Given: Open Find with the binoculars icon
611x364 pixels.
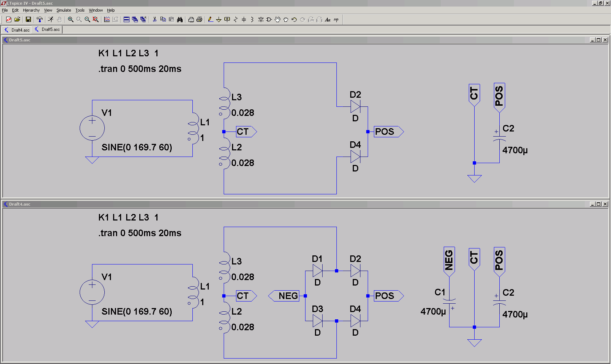Looking at the screenshot, I should pos(180,20).
